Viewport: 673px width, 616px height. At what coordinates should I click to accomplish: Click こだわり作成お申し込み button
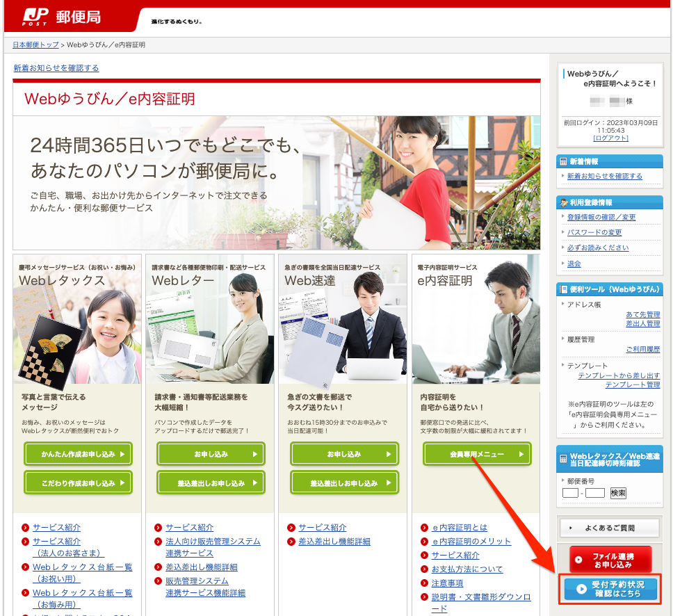point(78,483)
